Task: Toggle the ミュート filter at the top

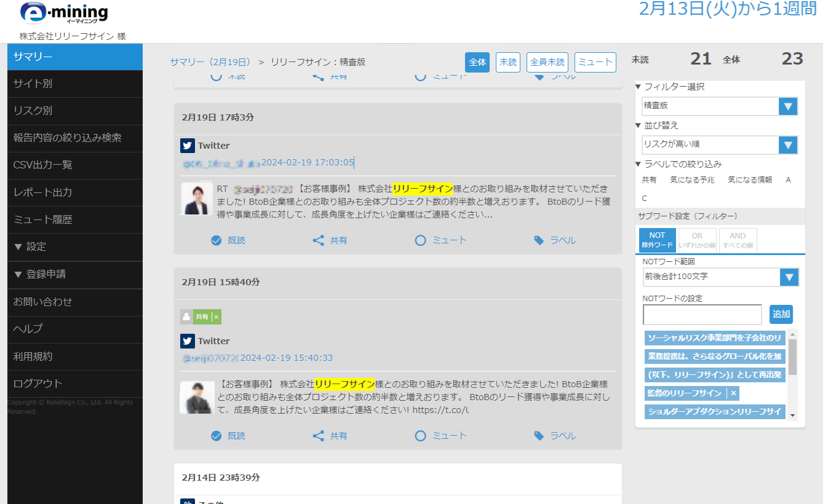Action: 595,62
